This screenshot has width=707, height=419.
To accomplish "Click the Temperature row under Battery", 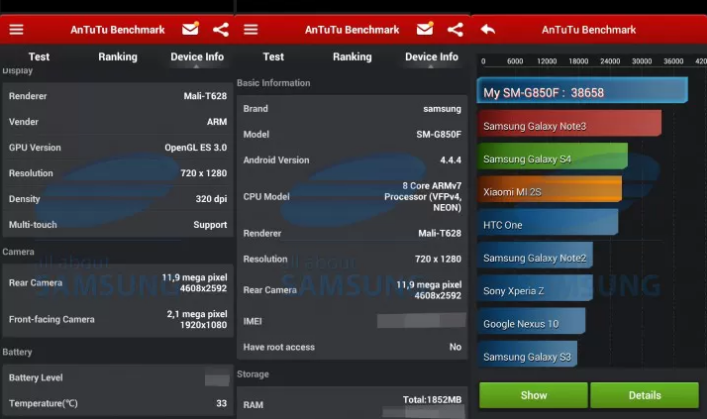I will pyautogui.click(x=117, y=403).
